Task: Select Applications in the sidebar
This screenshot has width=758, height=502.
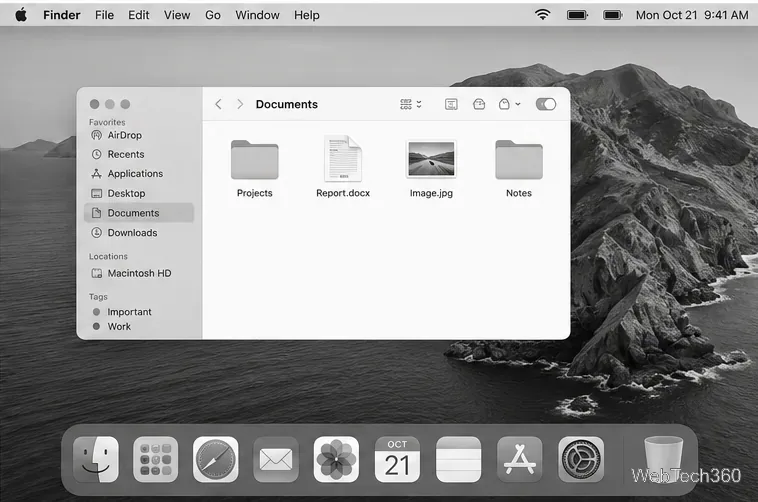Action: point(139,174)
